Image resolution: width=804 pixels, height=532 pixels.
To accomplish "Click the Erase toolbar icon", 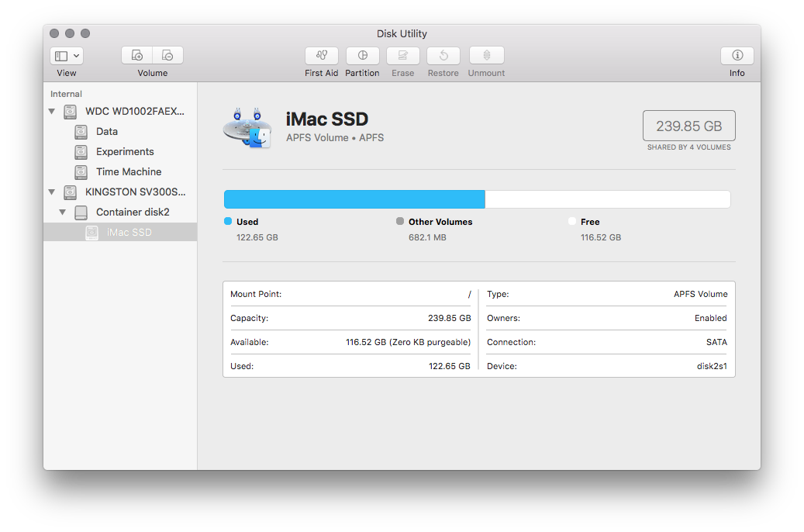I will click(x=403, y=55).
